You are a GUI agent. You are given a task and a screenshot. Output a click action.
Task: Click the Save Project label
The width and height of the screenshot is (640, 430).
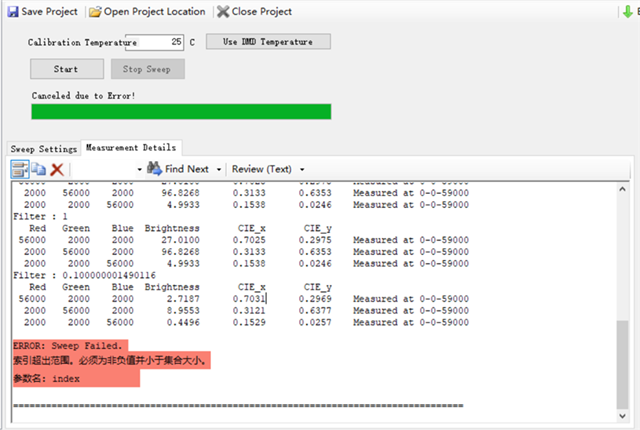click(49, 11)
